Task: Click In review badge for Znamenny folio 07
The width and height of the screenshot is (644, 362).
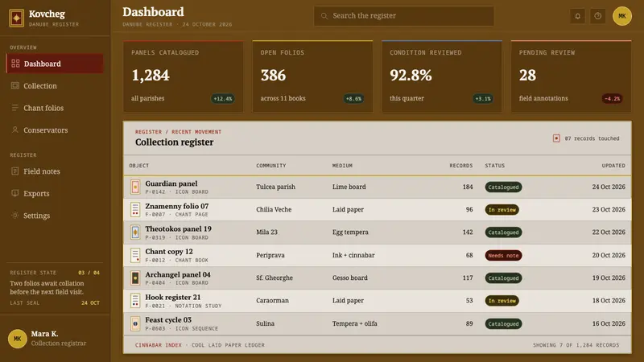Action: coord(502,210)
